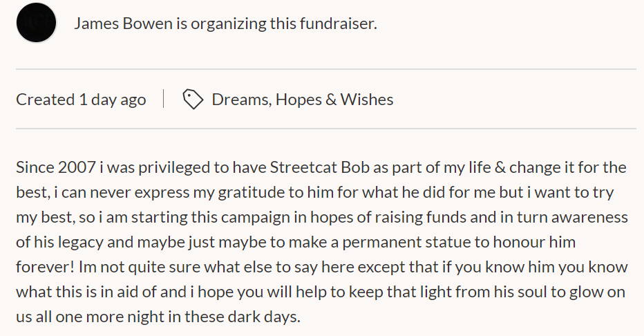This screenshot has height=336, width=644.
Task: Click the James Bowen organizer name
Action: coord(123,24)
